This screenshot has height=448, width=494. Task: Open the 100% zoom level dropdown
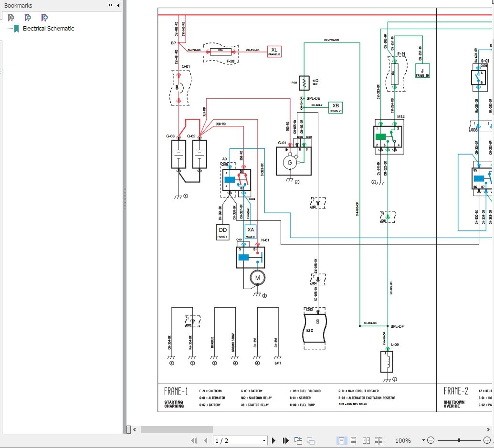point(423,440)
